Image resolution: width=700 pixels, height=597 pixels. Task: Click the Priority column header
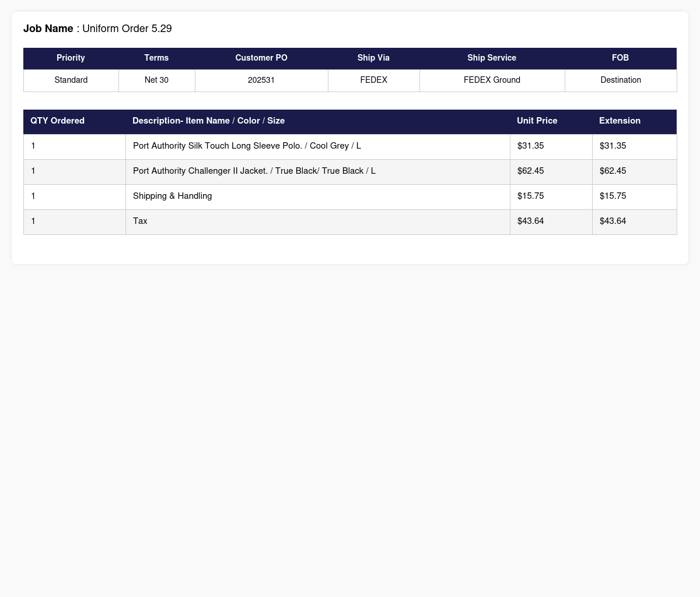[71, 58]
